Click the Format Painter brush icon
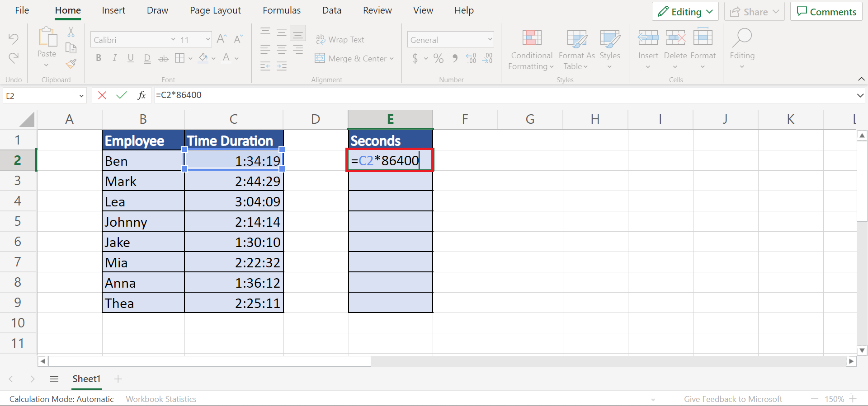 click(x=71, y=64)
